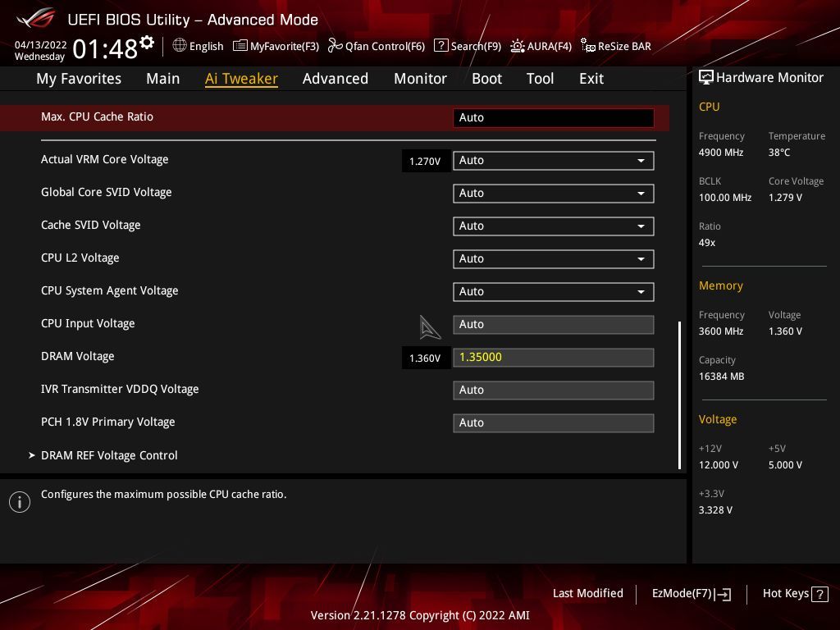Click the Cache SVID Voltage label
The height and width of the screenshot is (630, 840).
(x=90, y=225)
